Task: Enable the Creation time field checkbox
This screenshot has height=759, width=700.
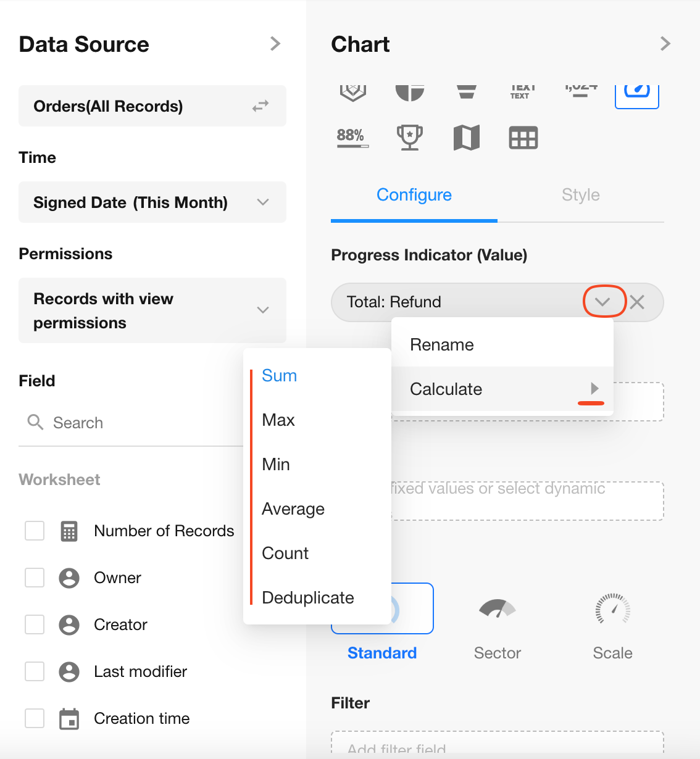Action: pos(35,718)
